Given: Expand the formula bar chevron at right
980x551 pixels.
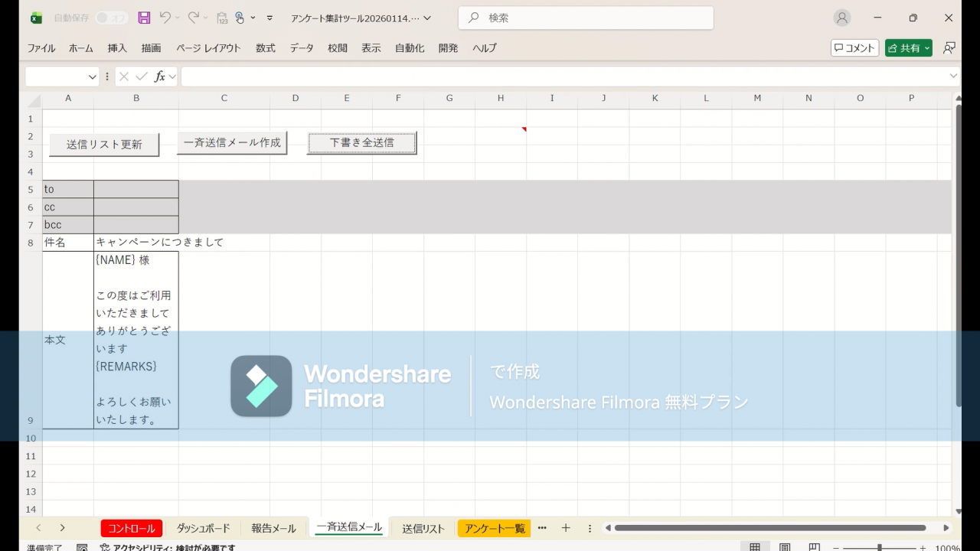Looking at the screenshot, I should tap(953, 76).
